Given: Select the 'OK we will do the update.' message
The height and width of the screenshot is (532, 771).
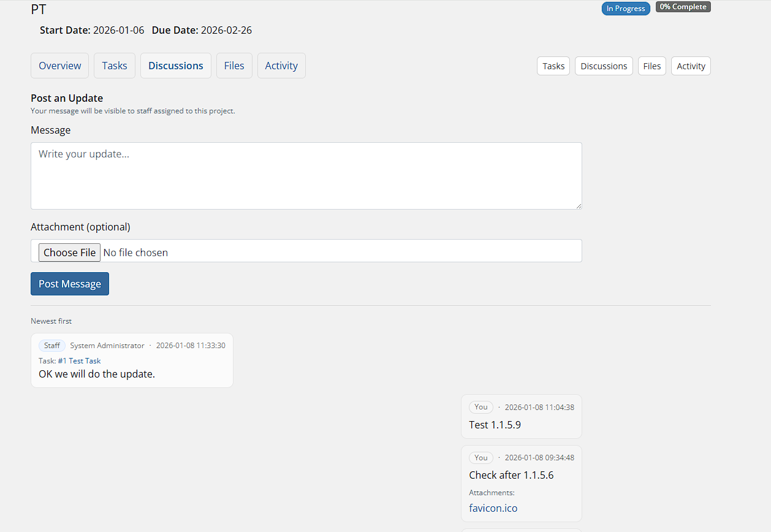Looking at the screenshot, I should [x=97, y=374].
